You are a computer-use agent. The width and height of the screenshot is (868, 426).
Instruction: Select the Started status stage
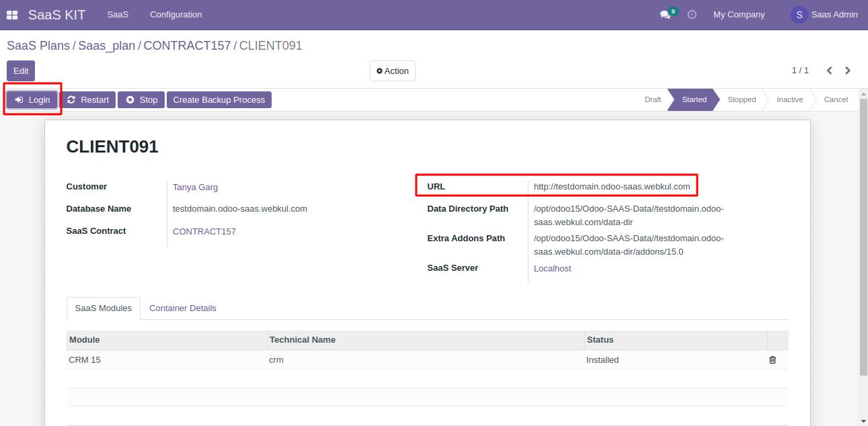(x=694, y=99)
